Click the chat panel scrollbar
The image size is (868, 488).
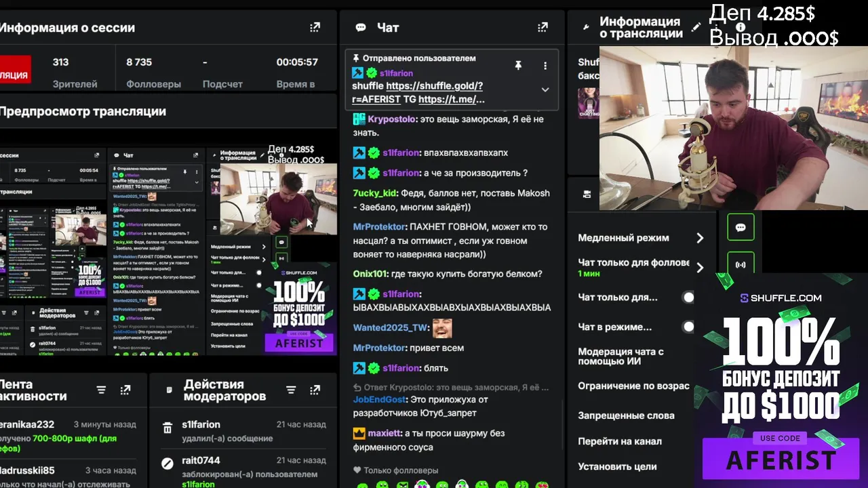coord(563,425)
